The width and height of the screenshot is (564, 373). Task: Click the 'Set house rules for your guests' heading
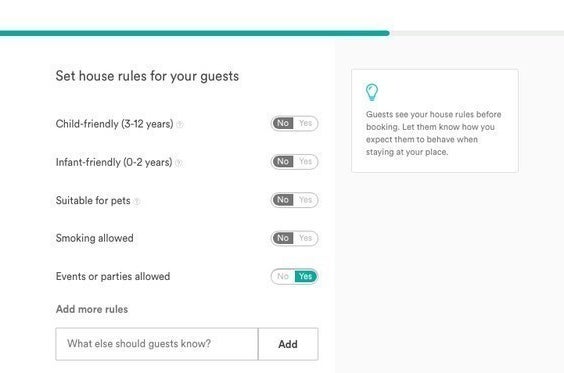point(147,76)
